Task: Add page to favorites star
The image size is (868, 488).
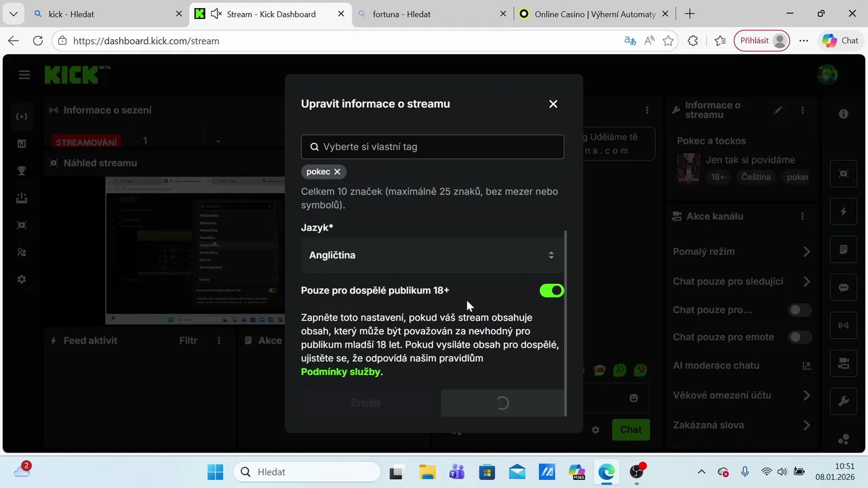Action: pos(669,41)
